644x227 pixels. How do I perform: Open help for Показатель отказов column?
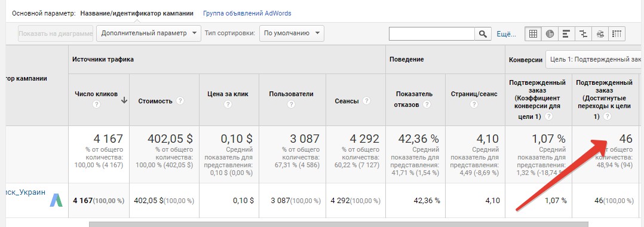(x=427, y=105)
